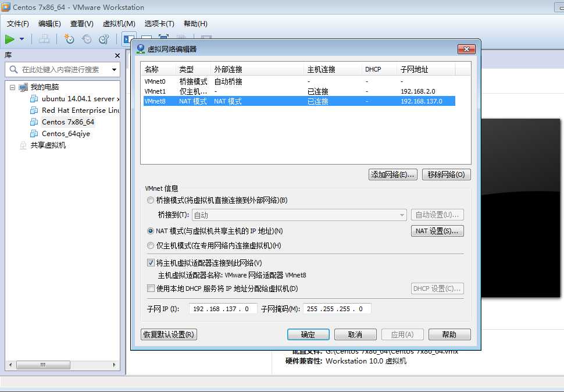Select the VMnet8 row in network list
564x392 pixels.
(299, 101)
